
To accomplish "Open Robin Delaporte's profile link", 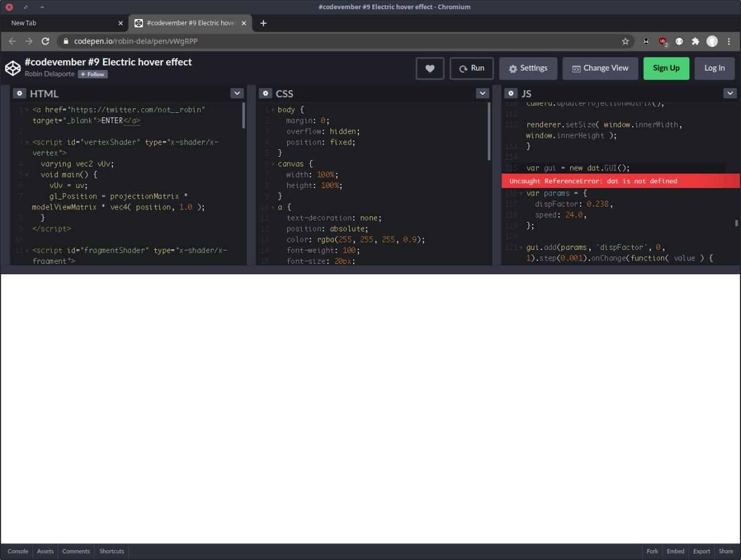I will click(x=50, y=74).
